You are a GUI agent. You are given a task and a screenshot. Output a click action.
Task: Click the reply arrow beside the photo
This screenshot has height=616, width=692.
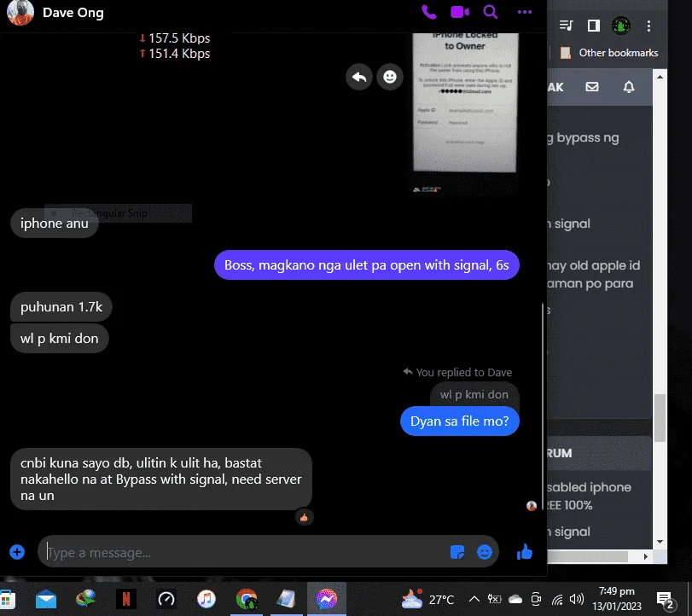click(x=359, y=78)
